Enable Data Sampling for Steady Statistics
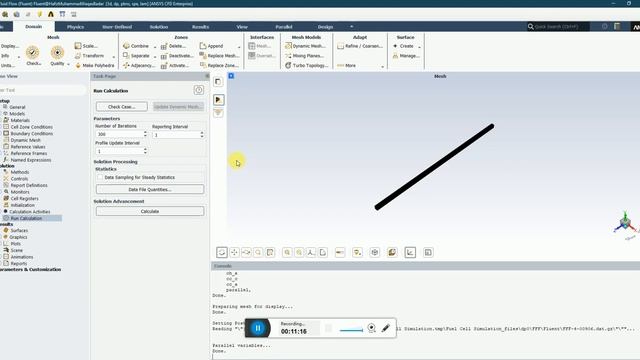The image size is (640, 360). 100,177
